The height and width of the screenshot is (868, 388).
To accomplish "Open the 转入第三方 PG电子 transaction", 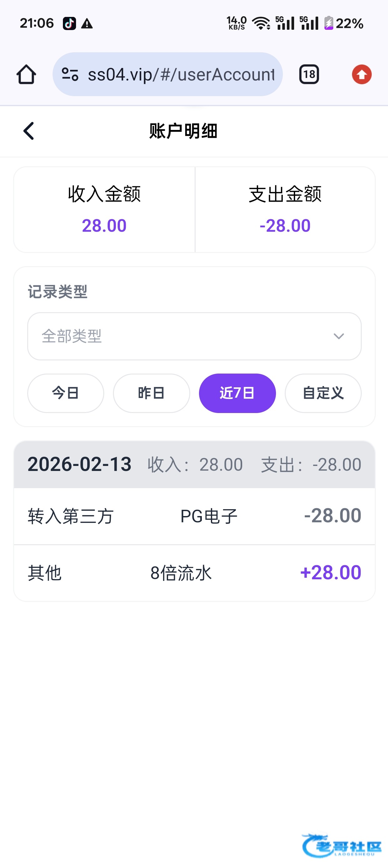I will tap(194, 516).
